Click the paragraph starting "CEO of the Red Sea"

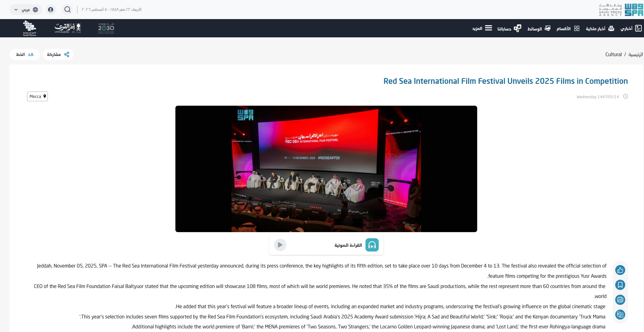coord(320,291)
